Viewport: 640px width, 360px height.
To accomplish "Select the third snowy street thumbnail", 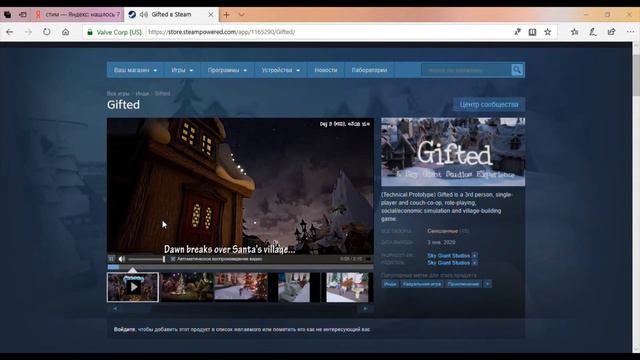I will coord(241,287).
